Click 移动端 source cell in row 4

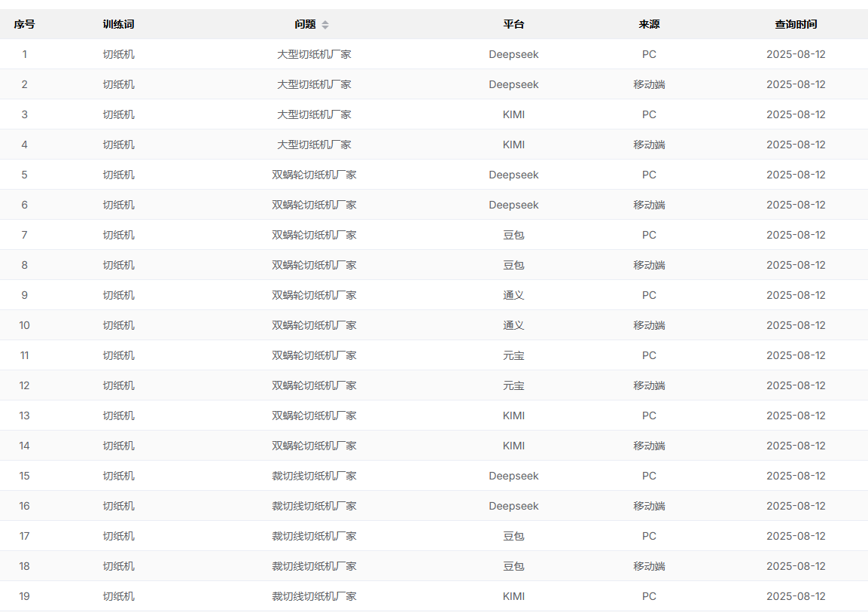click(649, 145)
